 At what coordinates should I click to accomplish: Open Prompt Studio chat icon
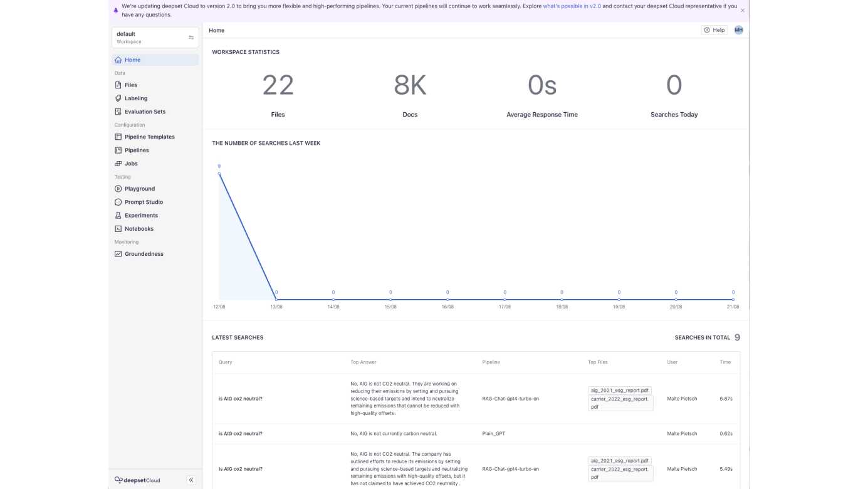118,202
